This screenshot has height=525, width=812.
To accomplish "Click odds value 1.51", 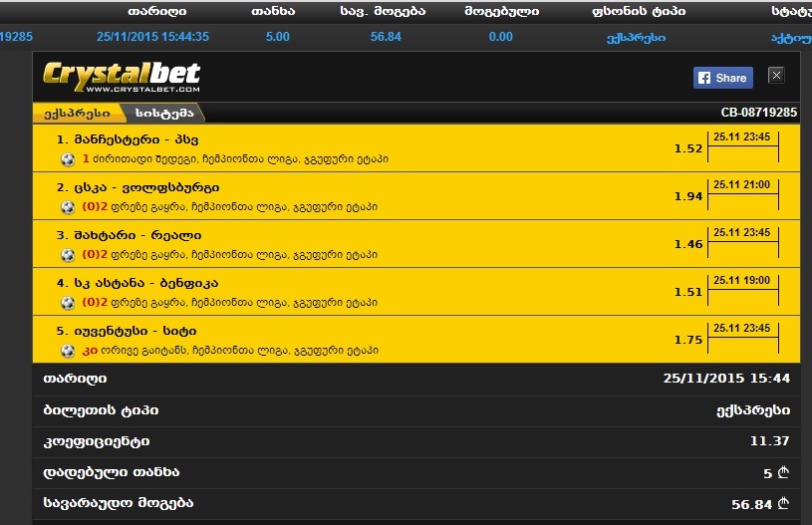I will click(688, 292).
